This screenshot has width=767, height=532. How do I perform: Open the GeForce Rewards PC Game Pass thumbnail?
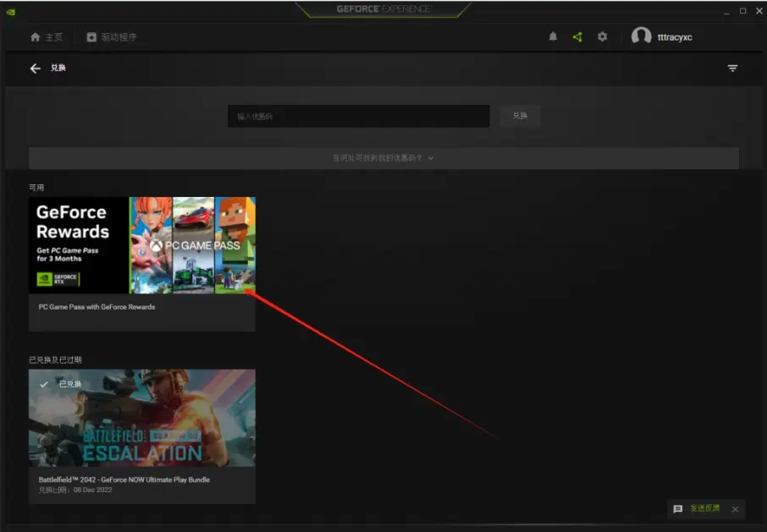click(x=142, y=245)
